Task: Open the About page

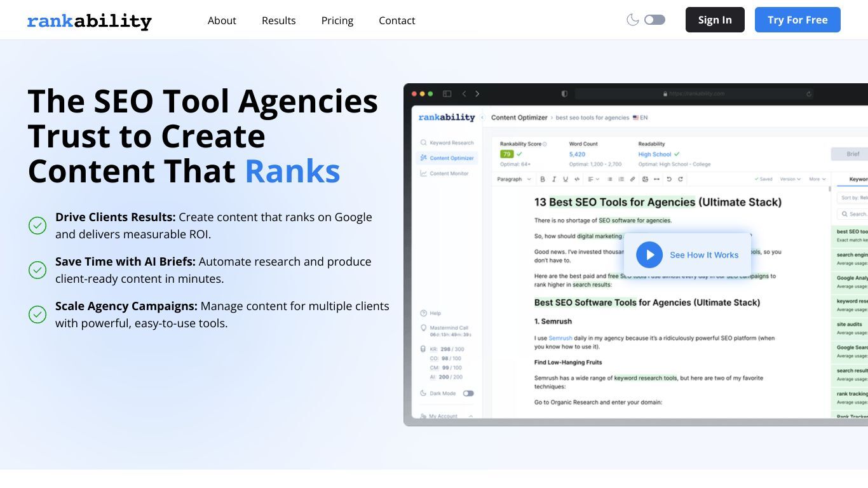Action: click(x=222, y=20)
